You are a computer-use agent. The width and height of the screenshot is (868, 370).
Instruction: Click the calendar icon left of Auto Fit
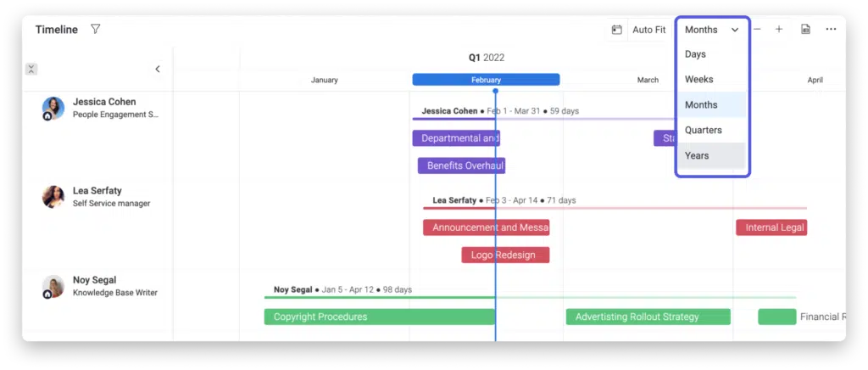point(617,30)
